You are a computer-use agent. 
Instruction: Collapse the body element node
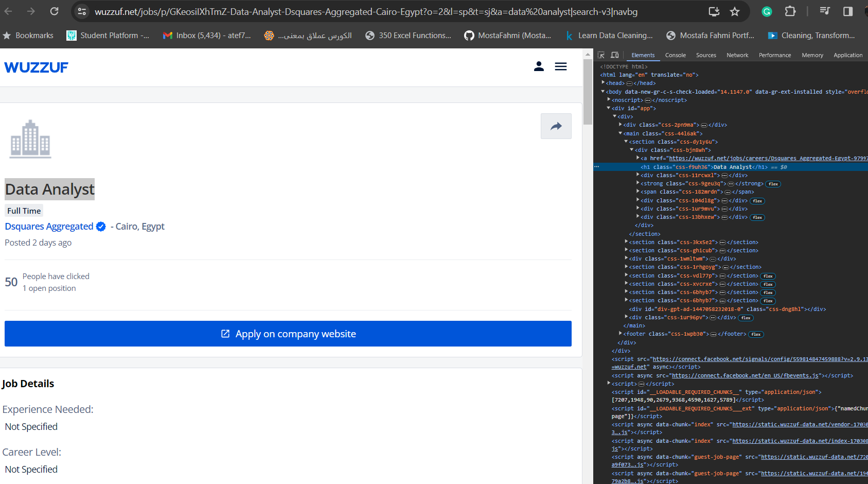[603, 92]
